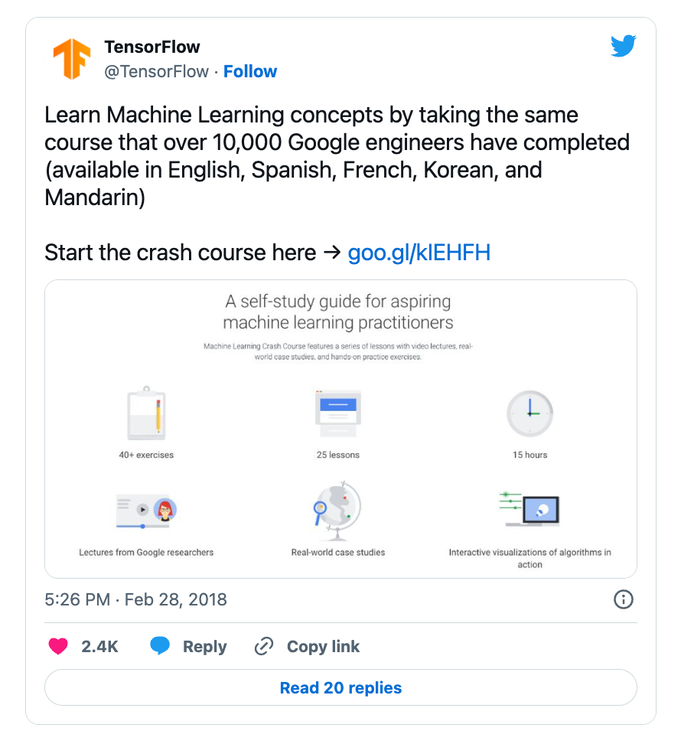The image size is (681, 744).
Task: Click the 15 hours clock icon
Action: [x=529, y=412]
